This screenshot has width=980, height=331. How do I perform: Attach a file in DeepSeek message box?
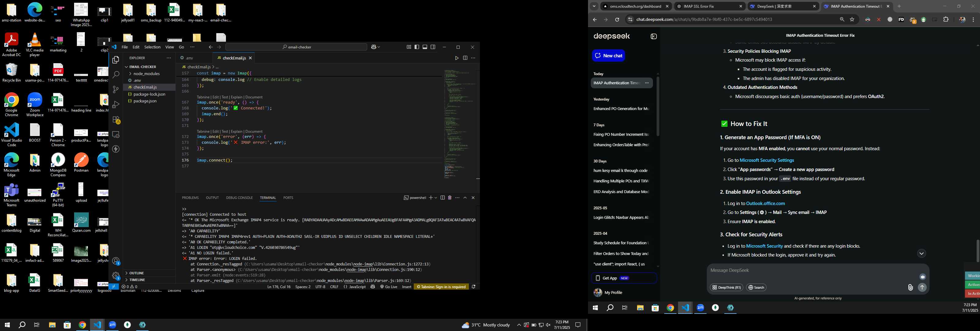[910, 287]
